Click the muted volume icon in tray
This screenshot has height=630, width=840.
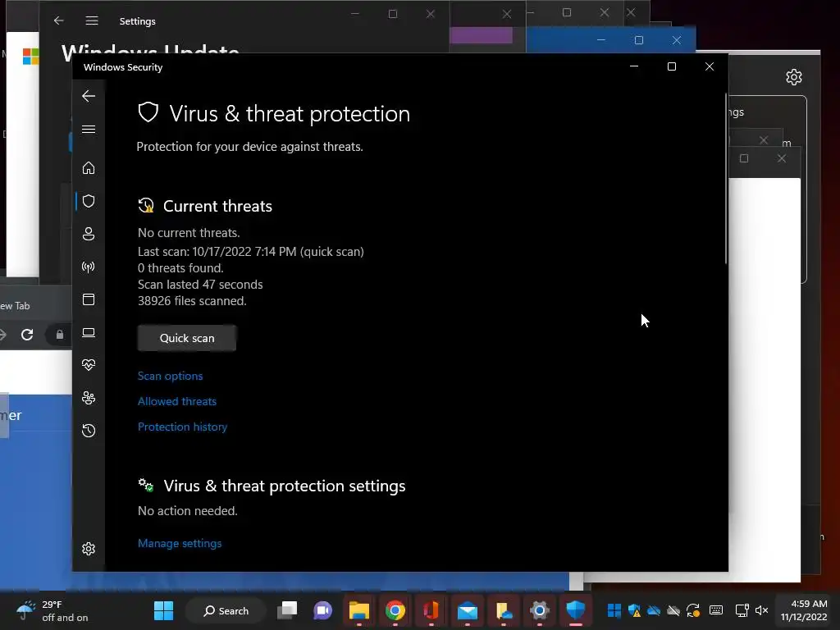pyautogui.click(x=761, y=610)
